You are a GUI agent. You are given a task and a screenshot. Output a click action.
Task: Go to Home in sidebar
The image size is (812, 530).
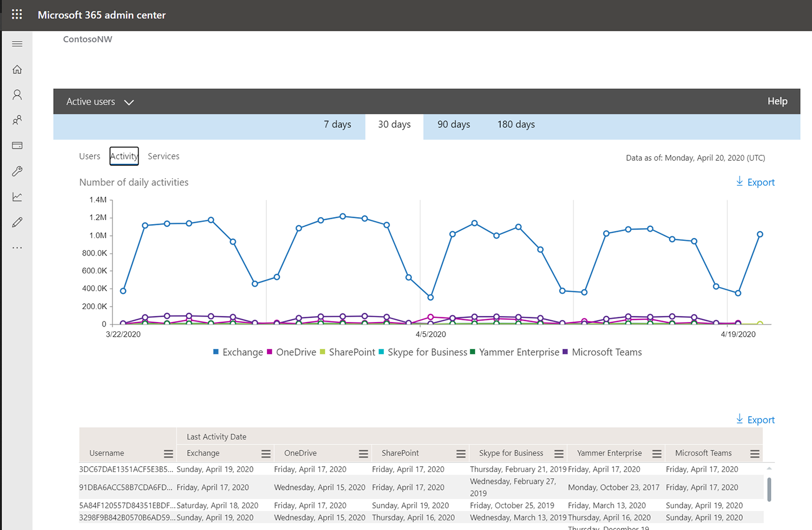click(17, 69)
